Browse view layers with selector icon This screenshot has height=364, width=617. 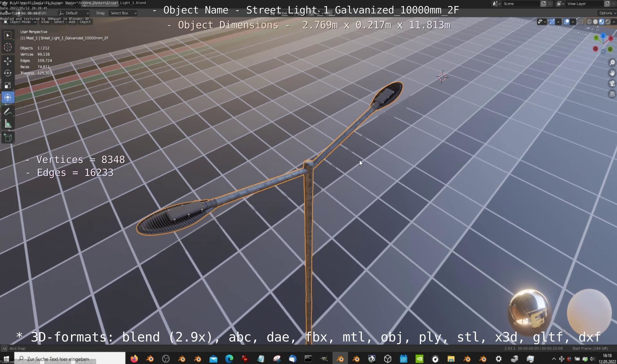(x=560, y=4)
